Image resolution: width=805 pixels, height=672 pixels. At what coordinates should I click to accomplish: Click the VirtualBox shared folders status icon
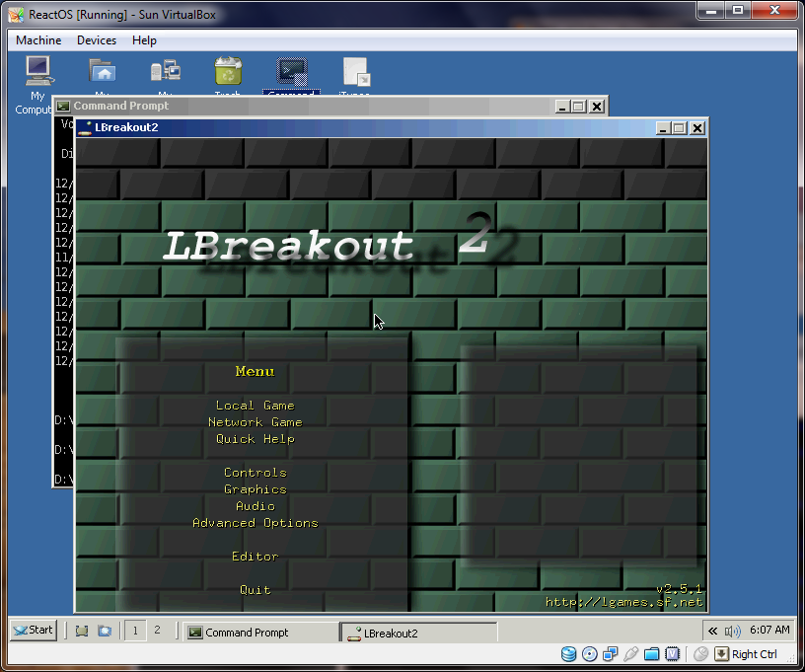[x=650, y=653]
